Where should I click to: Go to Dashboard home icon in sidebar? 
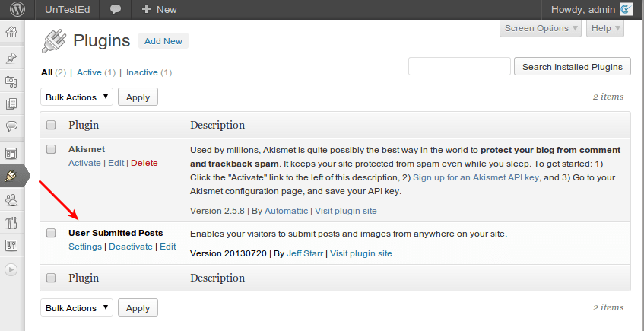11,31
